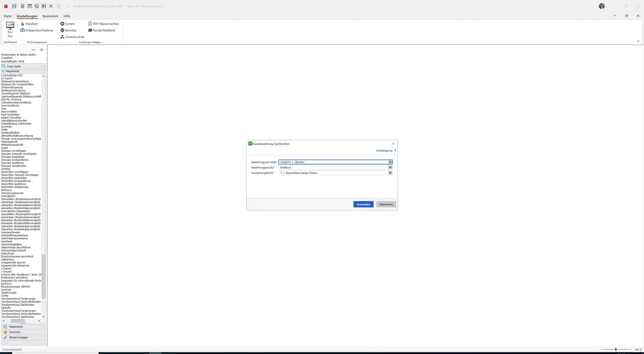
Task: Open the Bearbeiten tab
Action: click(x=50, y=16)
